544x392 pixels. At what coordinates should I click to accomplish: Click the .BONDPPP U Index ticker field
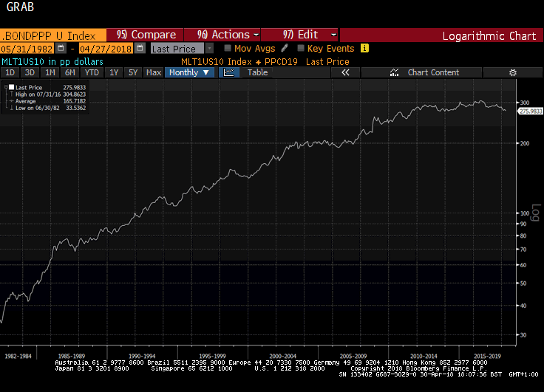[x=52, y=35]
